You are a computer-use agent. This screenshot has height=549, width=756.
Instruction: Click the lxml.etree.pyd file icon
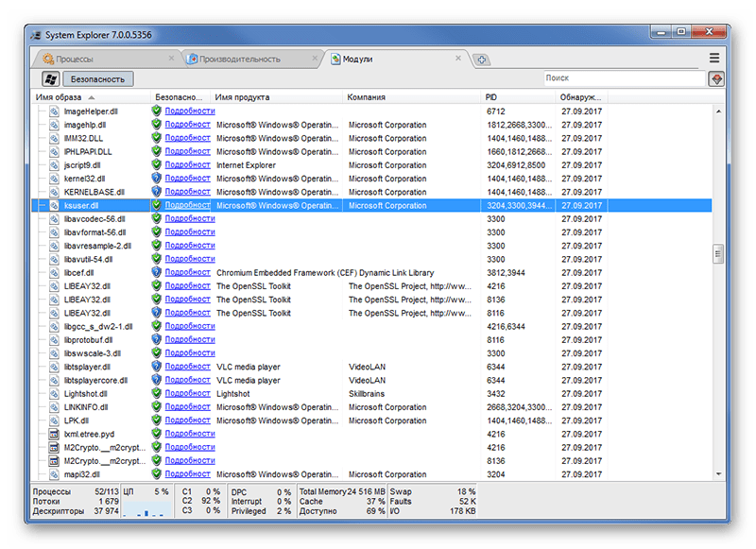click(x=54, y=435)
